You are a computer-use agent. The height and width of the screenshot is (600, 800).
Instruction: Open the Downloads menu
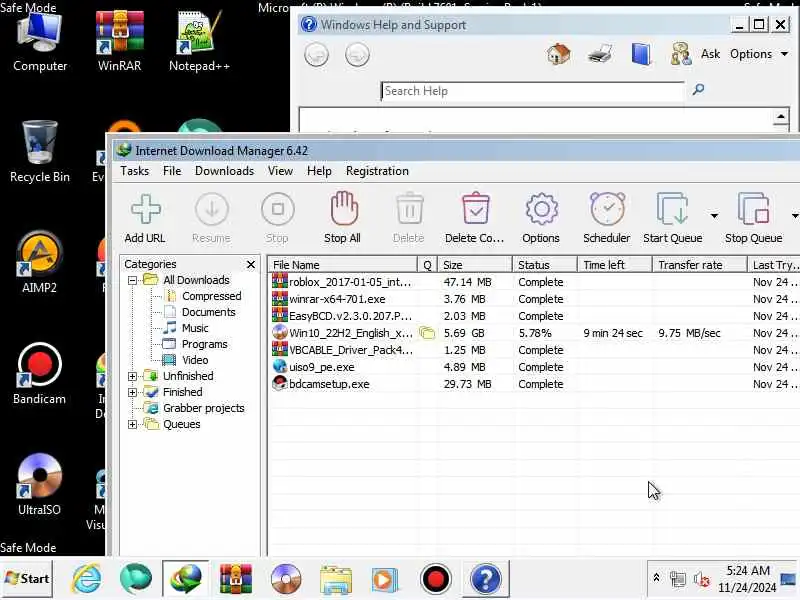tap(224, 171)
